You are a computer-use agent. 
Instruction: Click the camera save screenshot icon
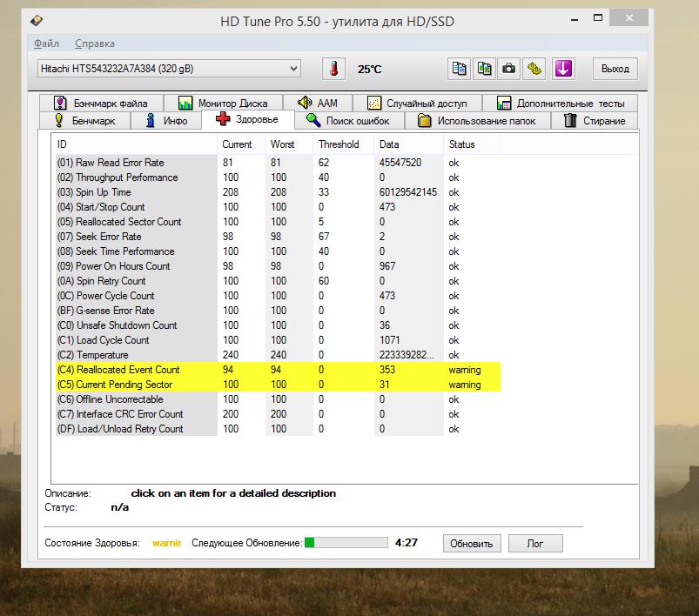(510, 69)
